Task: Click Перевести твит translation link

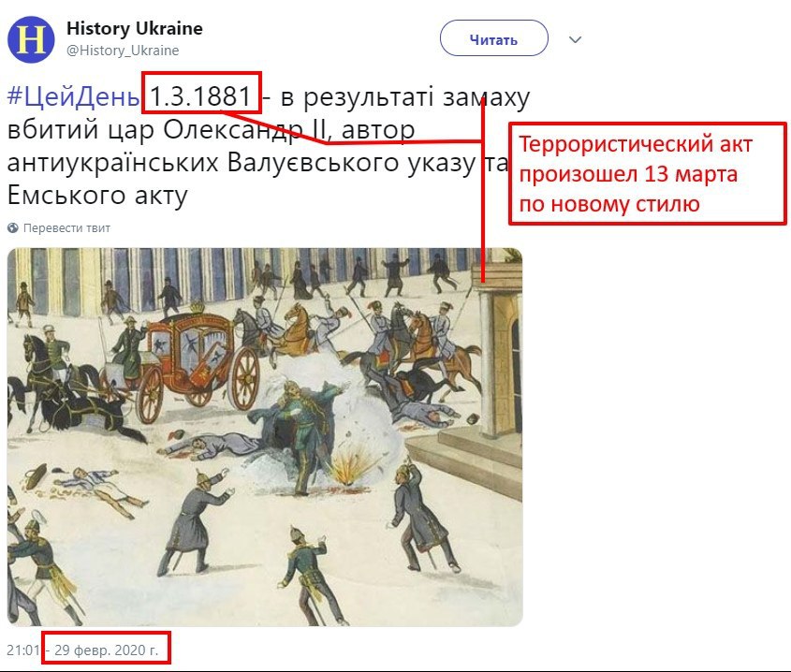Action: [x=66, y=228]
